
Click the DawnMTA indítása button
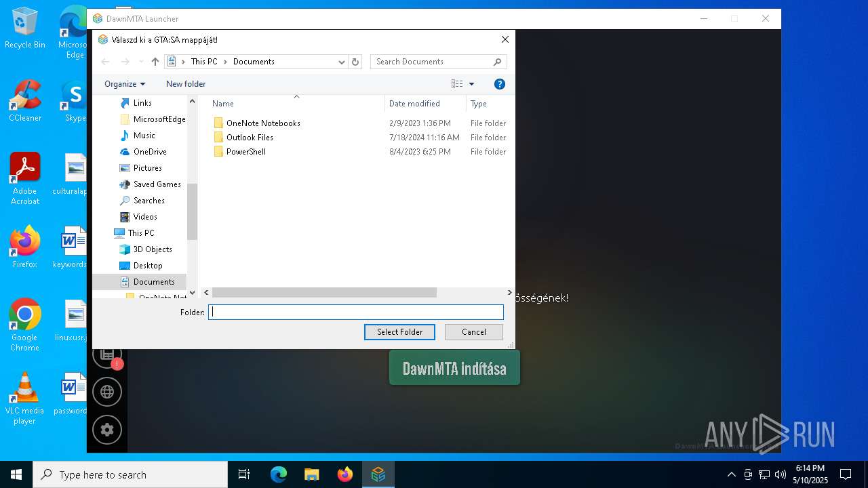pos(454,368)
